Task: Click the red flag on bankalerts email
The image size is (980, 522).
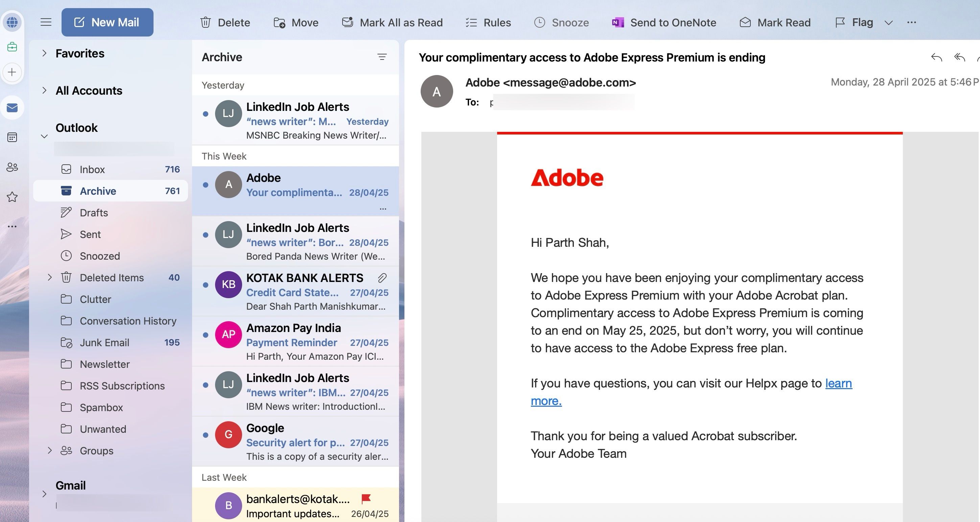Action: pyautogui.click(x=366, y=499)
